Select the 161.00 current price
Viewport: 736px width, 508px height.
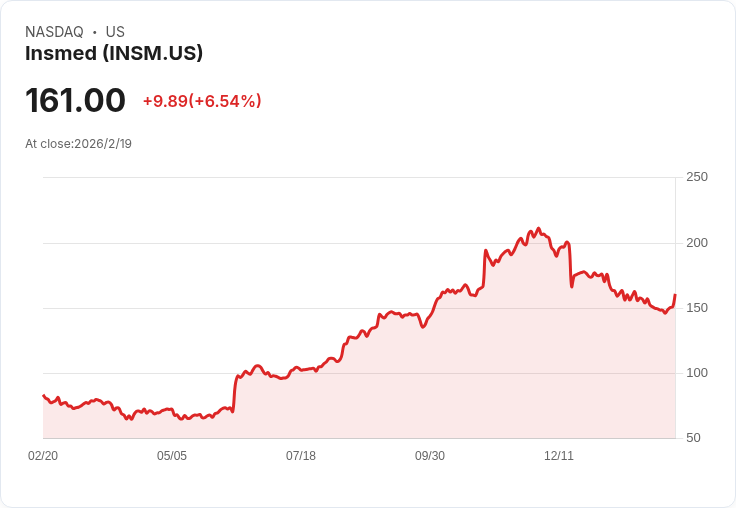75,100
